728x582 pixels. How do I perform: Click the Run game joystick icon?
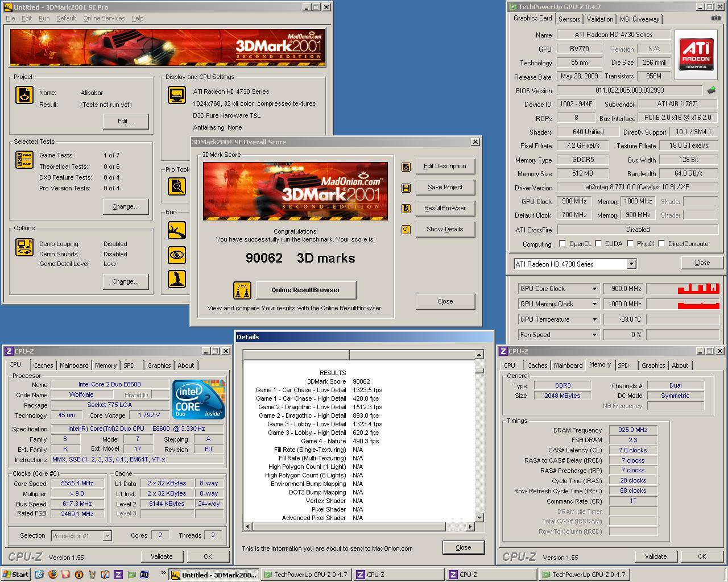tap(177, 278)
